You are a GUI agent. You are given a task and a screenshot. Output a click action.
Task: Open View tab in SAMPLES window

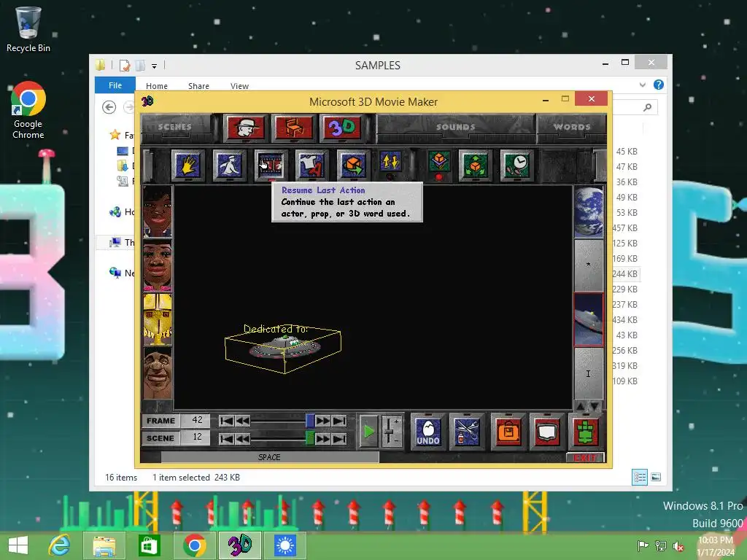point(239,86)
